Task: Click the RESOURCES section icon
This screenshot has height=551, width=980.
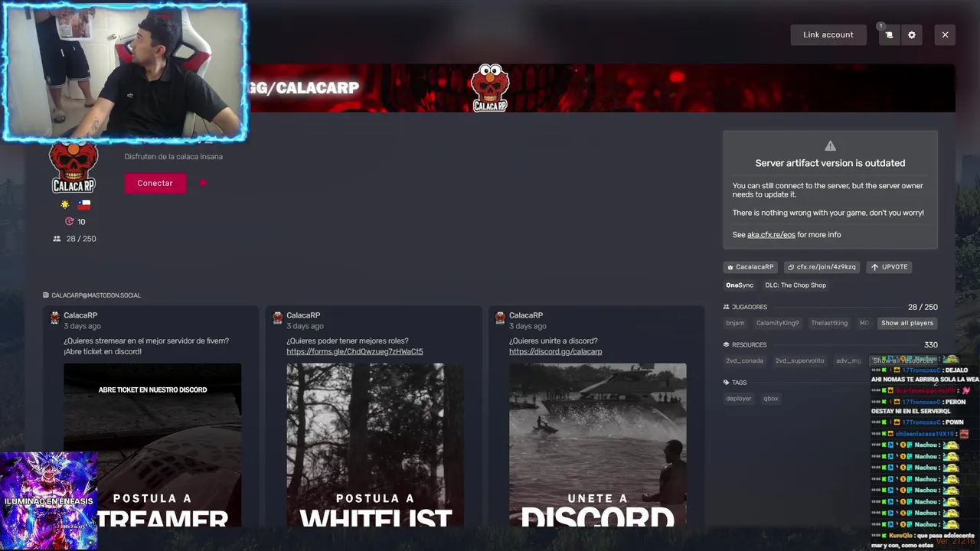Action: 726,345
